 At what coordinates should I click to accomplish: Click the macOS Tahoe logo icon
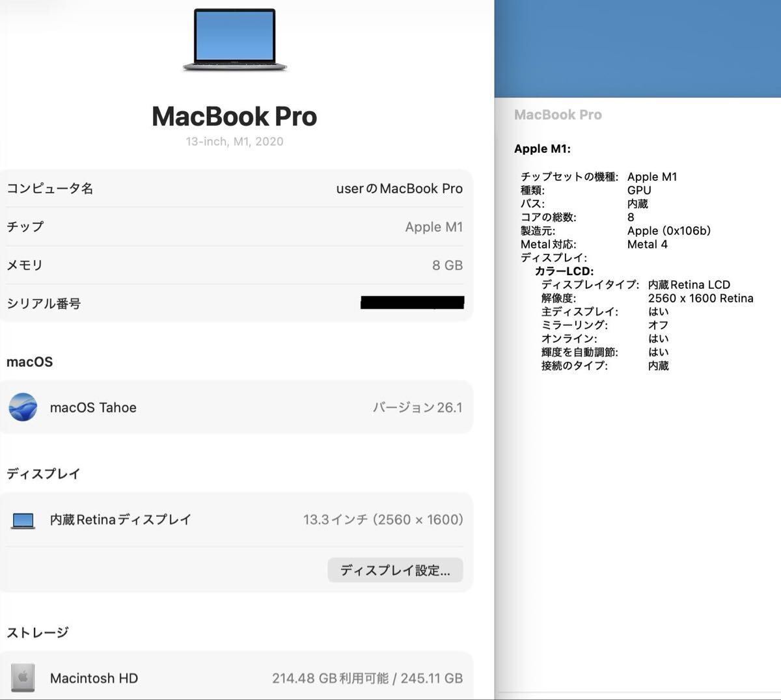(x=23, y=407)
